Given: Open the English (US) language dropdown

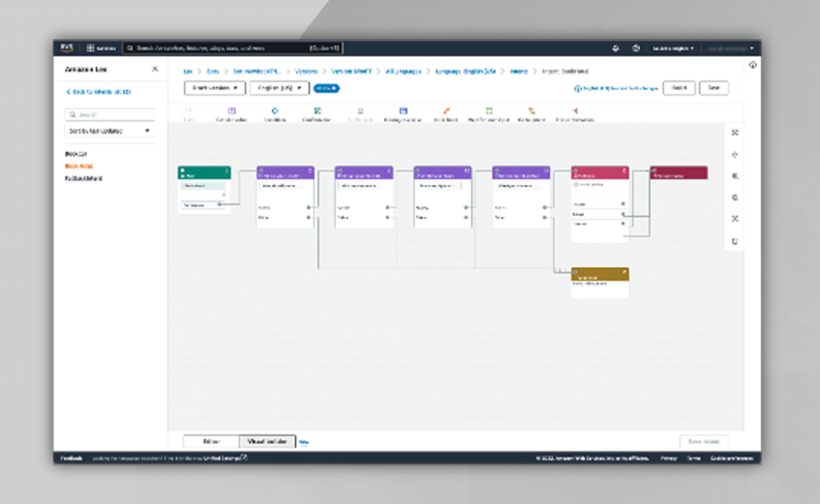Looking at the screenshot, I should tap(279, 88).
